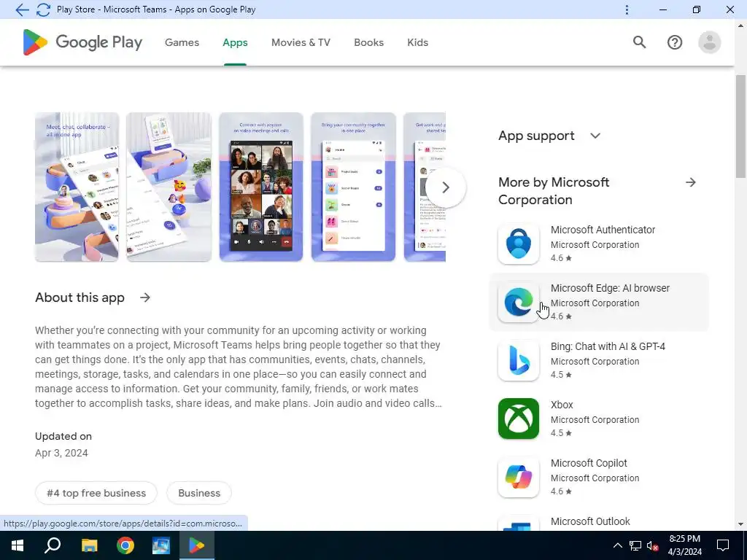Click the About this app heading
Screen dimensions: 747x560
pos(80,297)
